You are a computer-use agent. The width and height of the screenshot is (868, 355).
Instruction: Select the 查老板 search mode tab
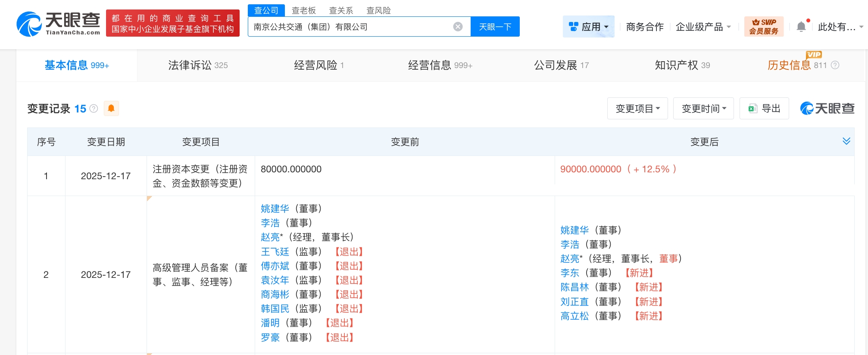pyautogui.click(x=303, y=10)
